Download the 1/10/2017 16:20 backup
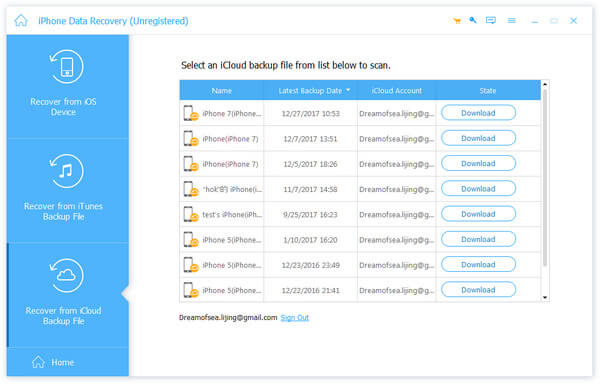The width and height of the screenshot is (600, 384). pos(478,239)
